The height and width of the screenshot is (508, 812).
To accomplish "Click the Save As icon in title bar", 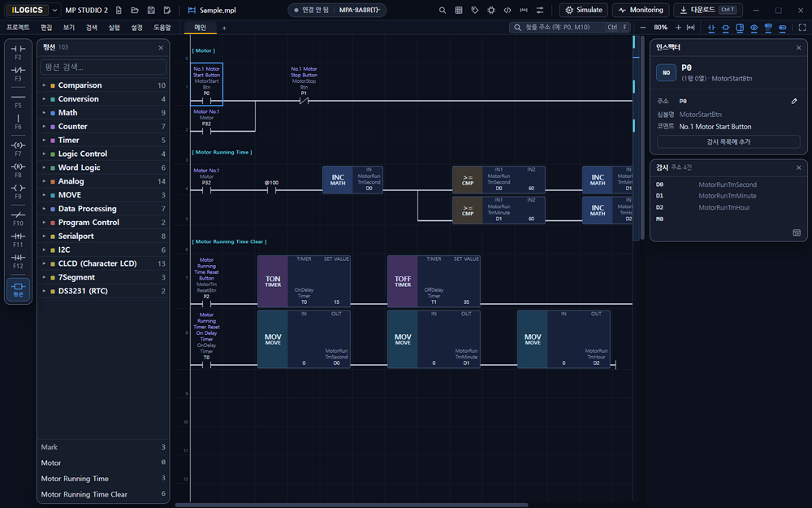I will tap(166, 10).
